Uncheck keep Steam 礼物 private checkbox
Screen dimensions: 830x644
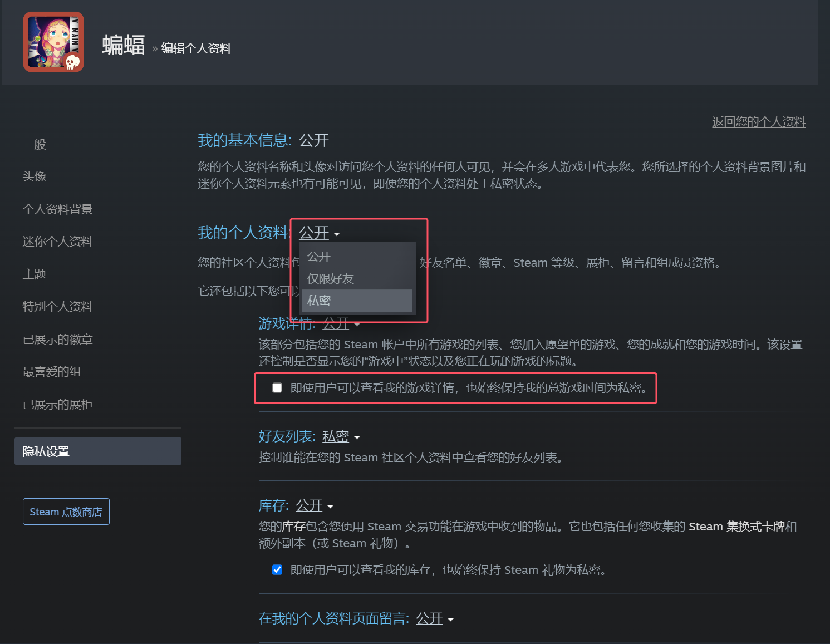point(277,569)
